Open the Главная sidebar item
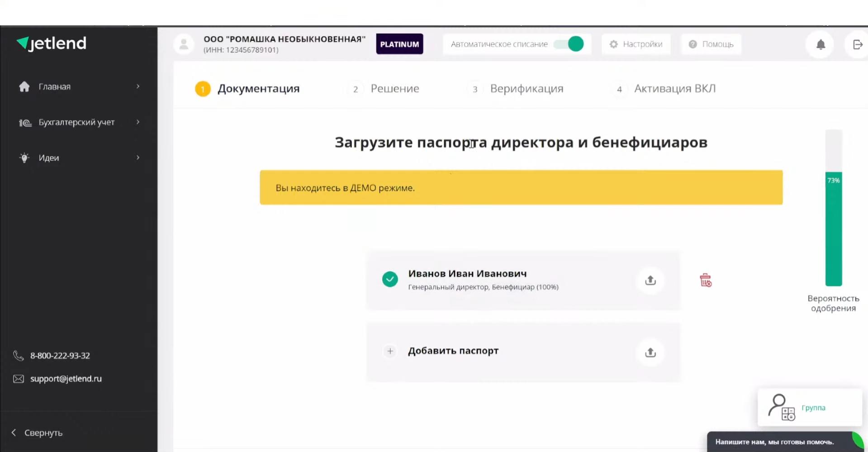The width and height of the screenshot is (868, 452). [79, 86]
